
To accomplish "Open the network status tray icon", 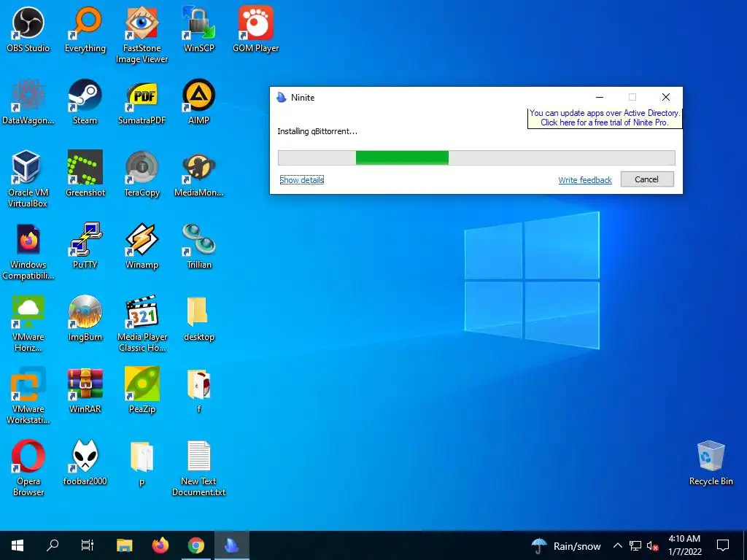I will pyautogui.click(x=635, y=545).
